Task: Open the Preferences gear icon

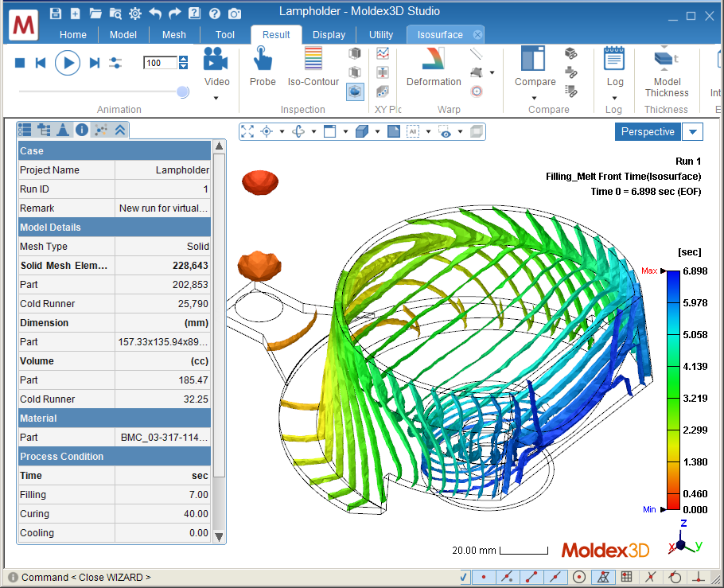Action: (x=134, y=14)
